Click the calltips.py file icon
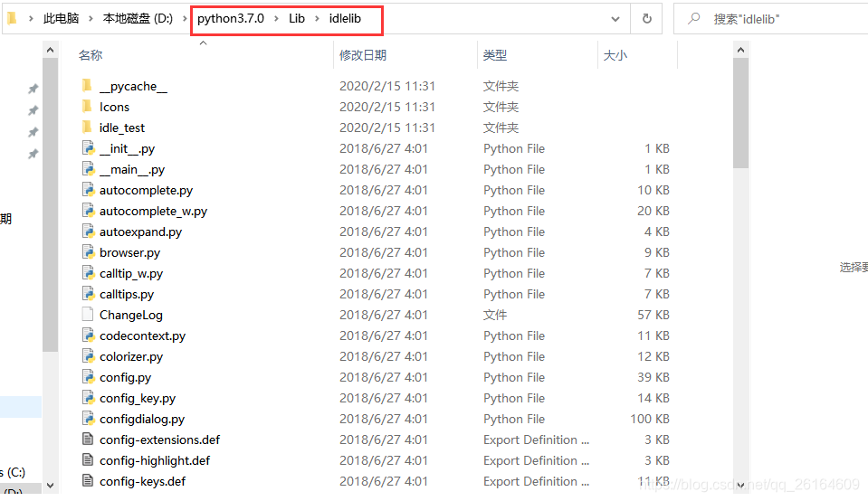 click(x=88, y=294)
